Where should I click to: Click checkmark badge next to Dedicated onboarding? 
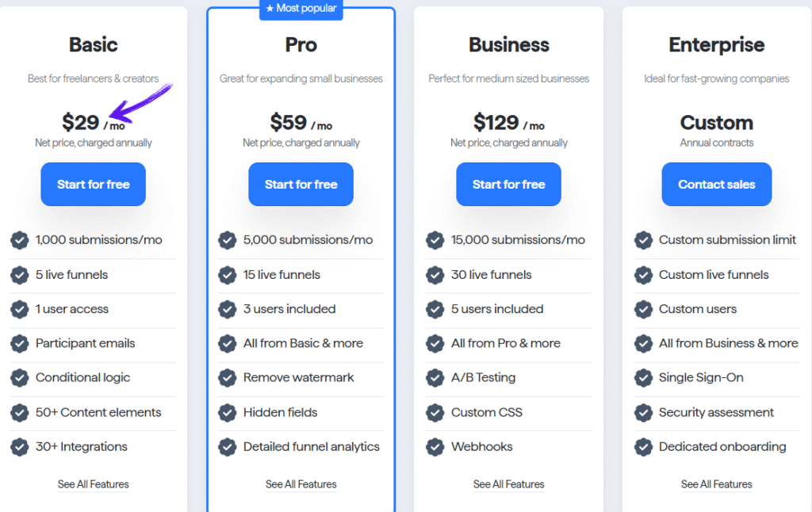[643, 447]
